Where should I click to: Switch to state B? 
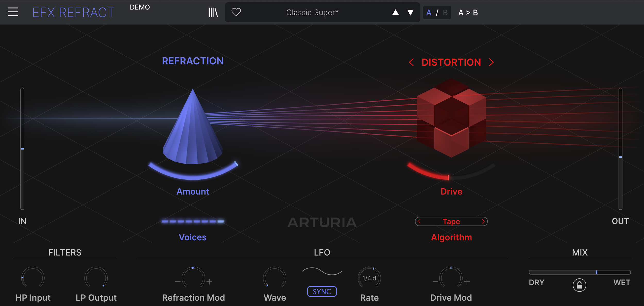pos(445,13)
